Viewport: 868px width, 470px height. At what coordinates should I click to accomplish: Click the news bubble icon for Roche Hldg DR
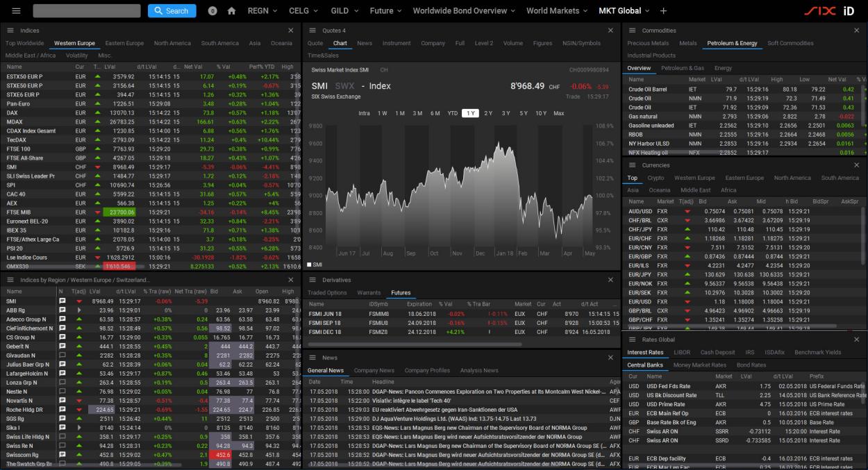[x=62, y=410]
